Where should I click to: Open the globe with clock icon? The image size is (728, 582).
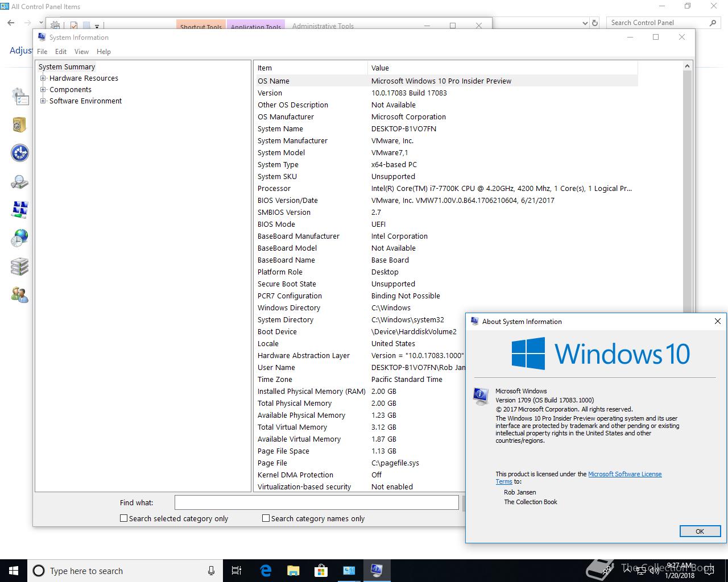coord(19,238)
